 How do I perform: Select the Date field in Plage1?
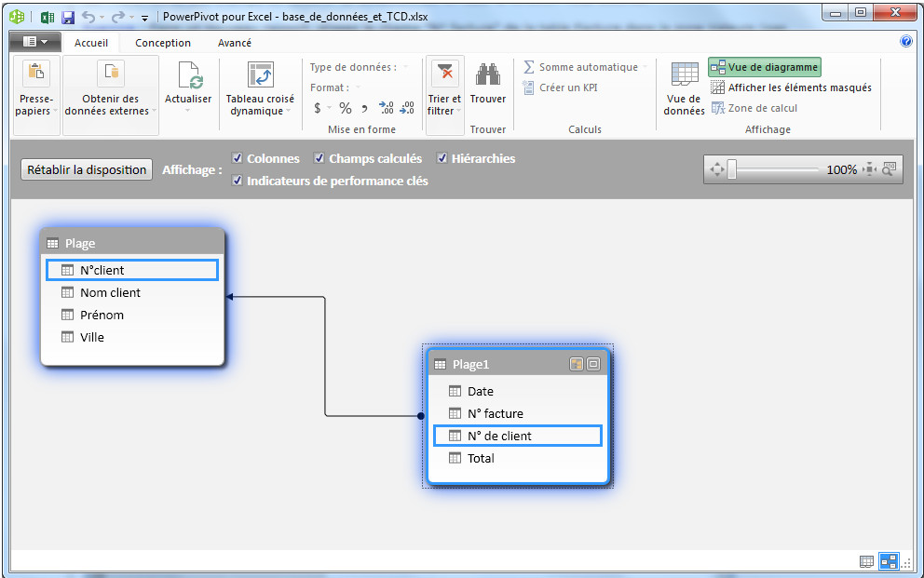[x=517, y=392]
